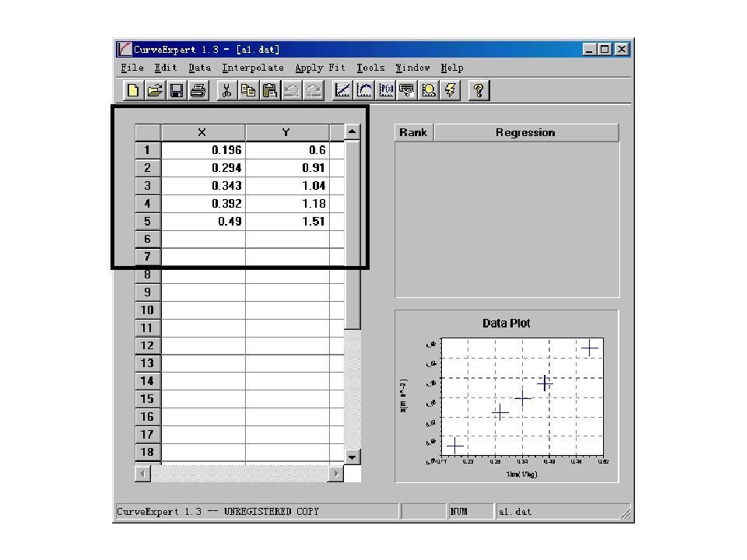Click the Paste clipboard icon
747x560 pixels.
click(x=270, y=91)
